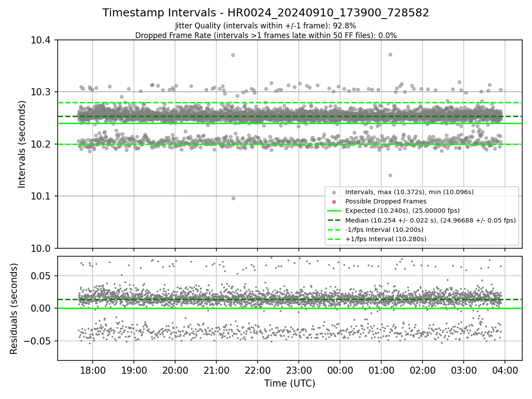
Task: Click the legend entry "-1/fps Interval (10.200s)"
Action: [x=384, y=230]
